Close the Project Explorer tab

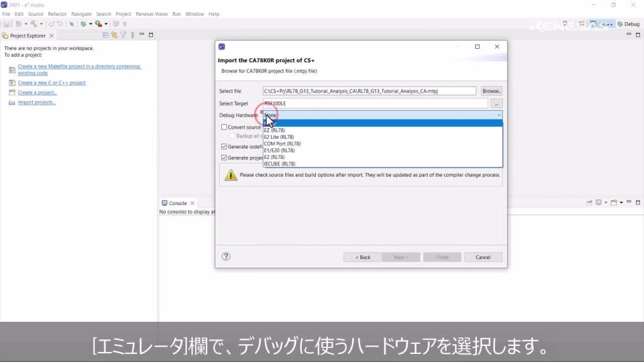[52, 36]
